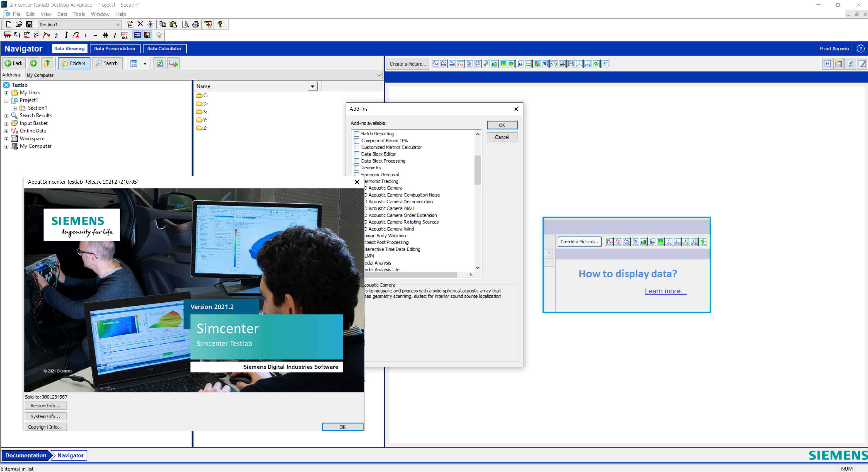Select the FrontBack XY display icon next to Create a Picture

click(x=435, y=64)
